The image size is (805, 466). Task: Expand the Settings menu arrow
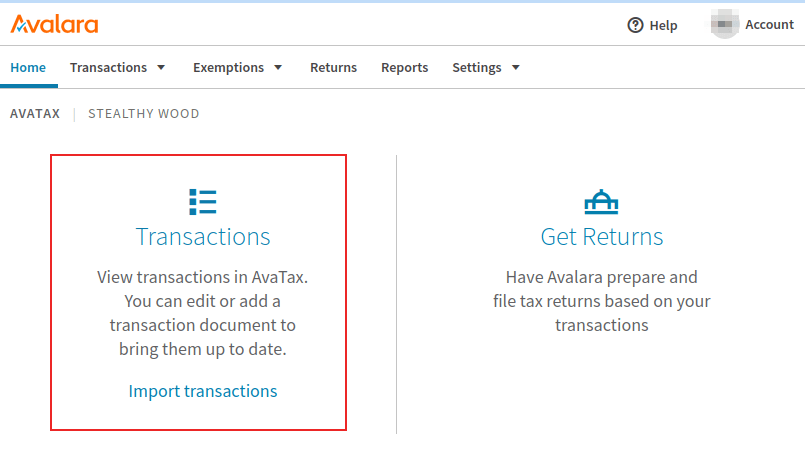(516, 68)
